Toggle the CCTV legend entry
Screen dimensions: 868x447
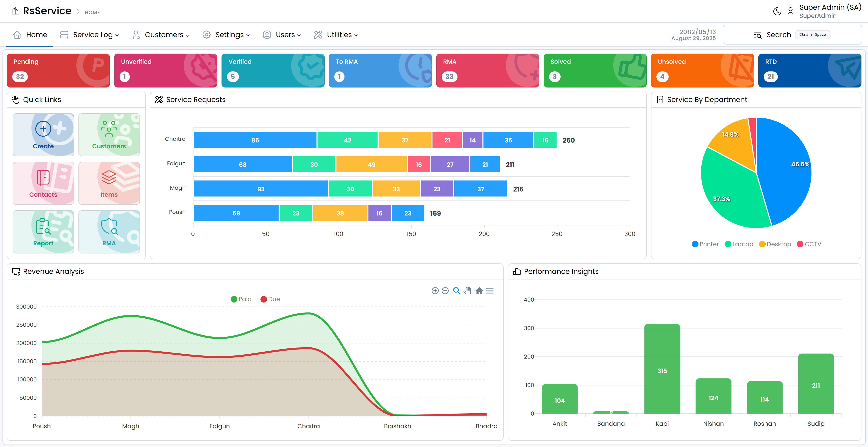click(x=809, y=244)
